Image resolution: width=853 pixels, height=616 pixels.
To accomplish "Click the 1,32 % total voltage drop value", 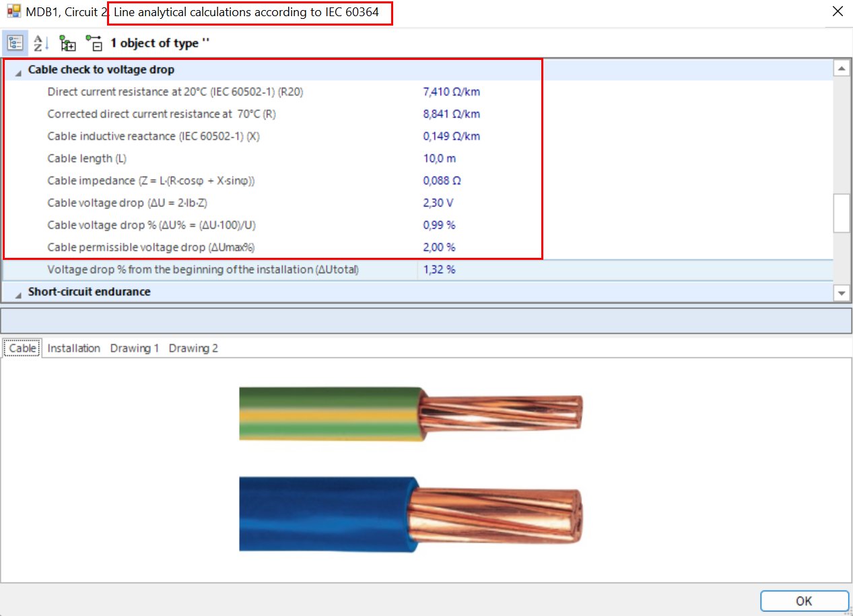I will coord(439,270).
